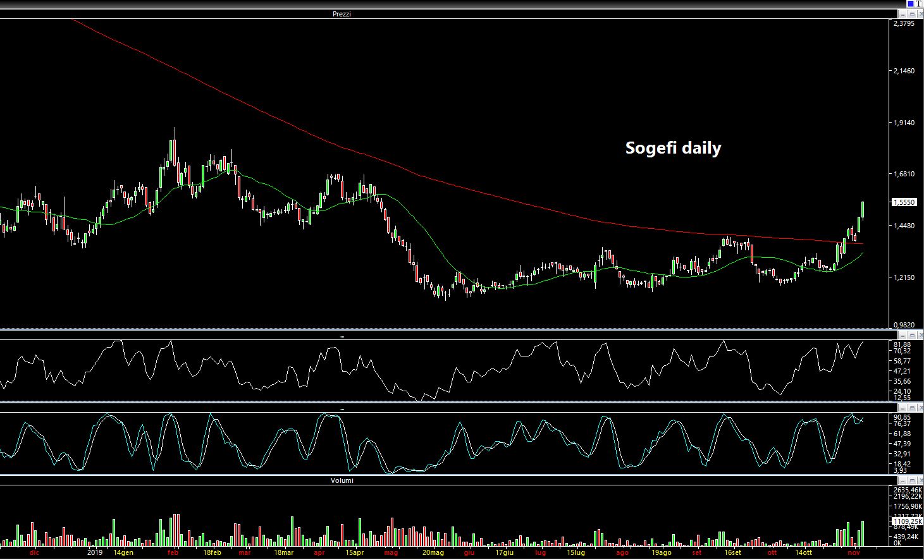
Task: Click the 58,77 indicator axis label
Action: [x=902, y=361]
